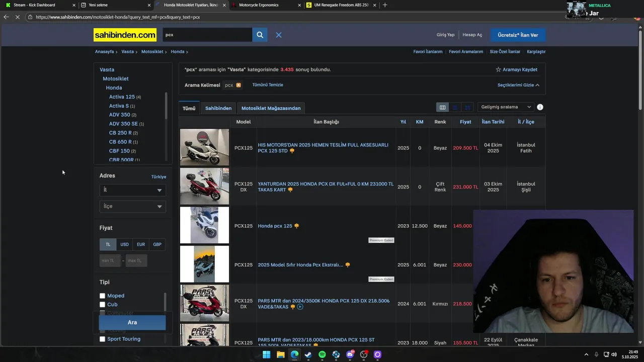The image size is (644, 362).
Task: Click Türkiye link in Adres section
Action: click(x=158, y=177)
